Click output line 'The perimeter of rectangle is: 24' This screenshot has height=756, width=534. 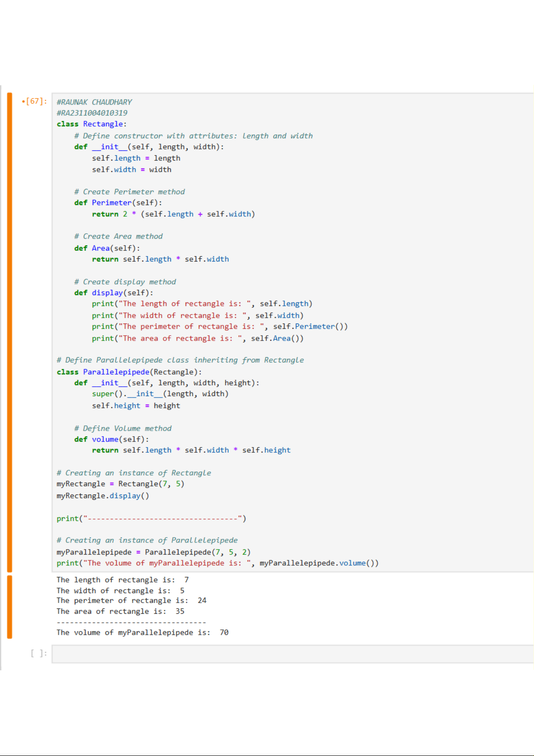(131, 601)
